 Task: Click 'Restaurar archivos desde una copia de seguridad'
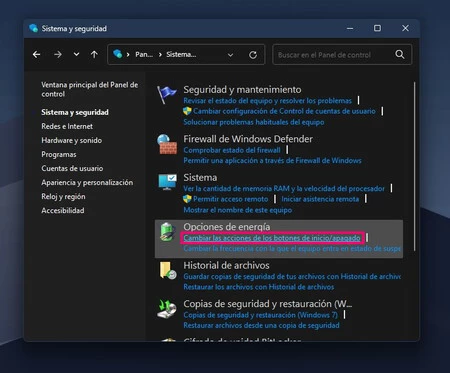pos(261,325)
